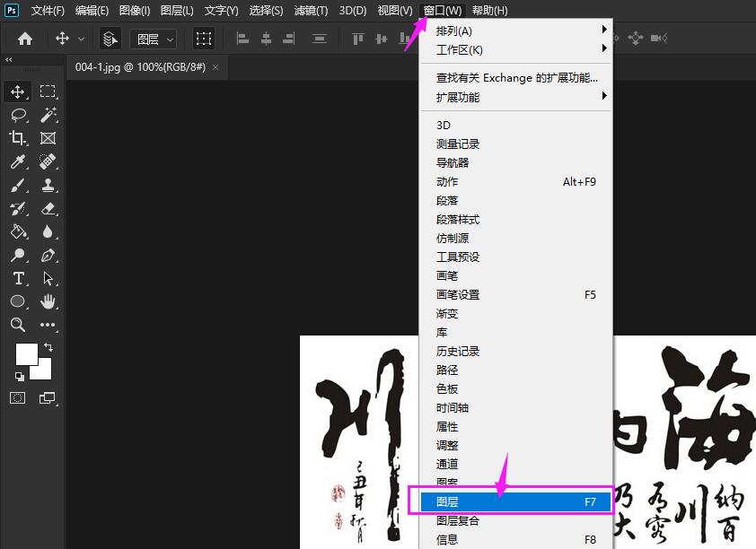
Task: Collapse the toolbox with double arrows
Action: pyautogui.click(x=9, y=60)
